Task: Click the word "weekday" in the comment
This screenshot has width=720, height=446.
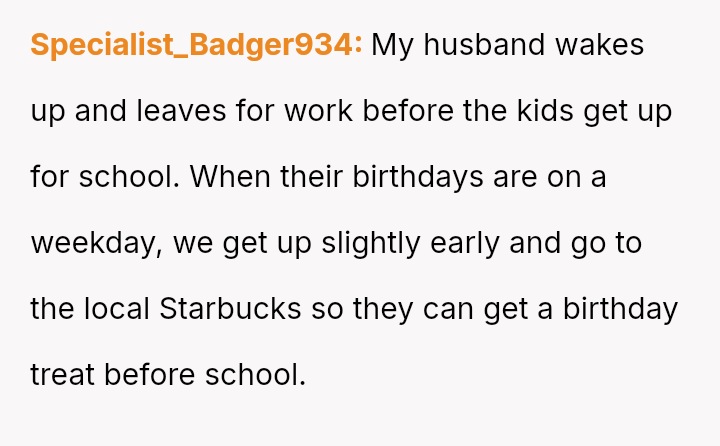Action: pyautogui.click(x=93, y=243)
